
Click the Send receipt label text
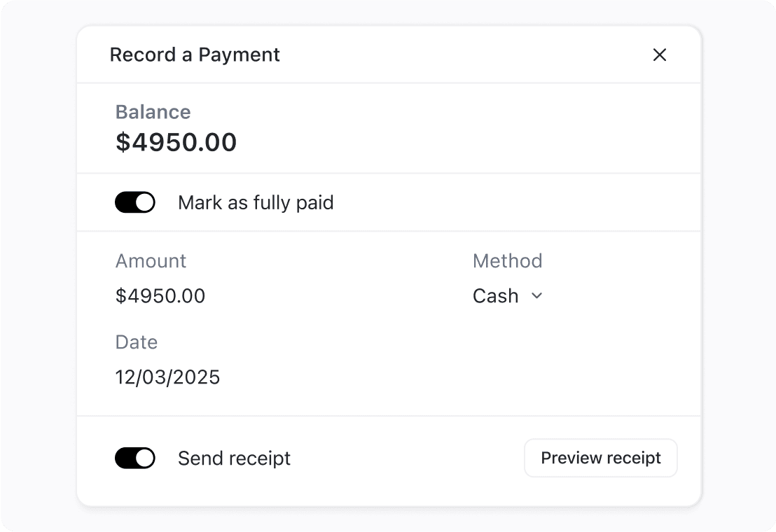pos(234,458)
